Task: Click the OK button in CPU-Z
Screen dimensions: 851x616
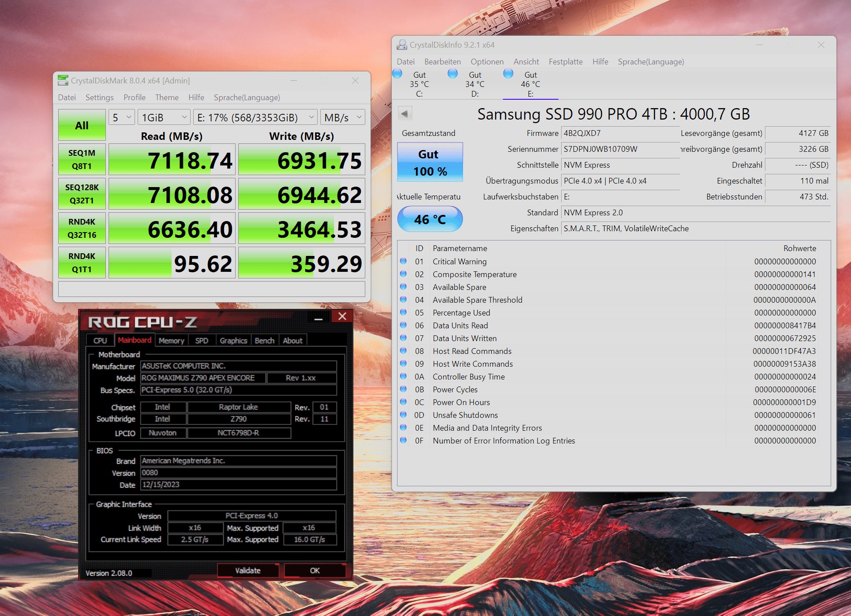Action: [315, 570]
